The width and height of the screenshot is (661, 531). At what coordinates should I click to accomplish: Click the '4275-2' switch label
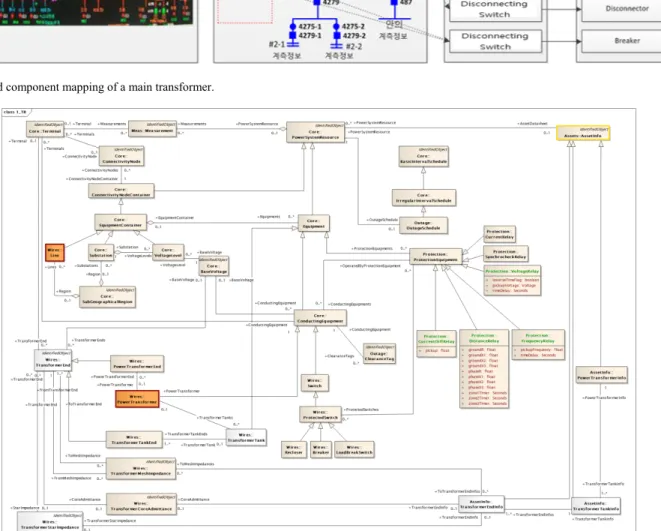pyautogui.click(x=353, y=27)
